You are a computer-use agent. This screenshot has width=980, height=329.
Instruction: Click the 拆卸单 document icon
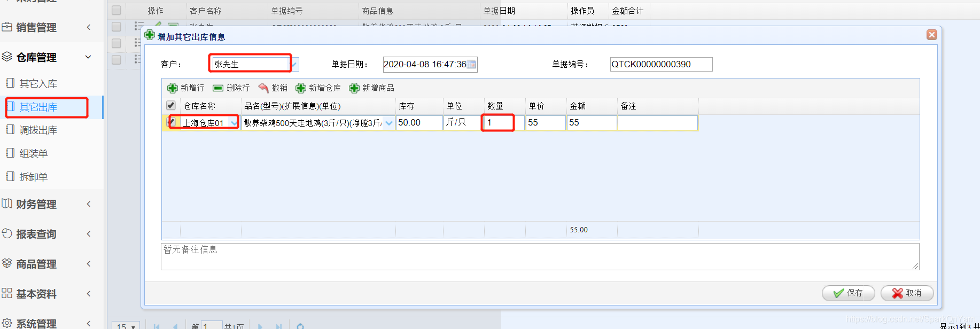10,176
